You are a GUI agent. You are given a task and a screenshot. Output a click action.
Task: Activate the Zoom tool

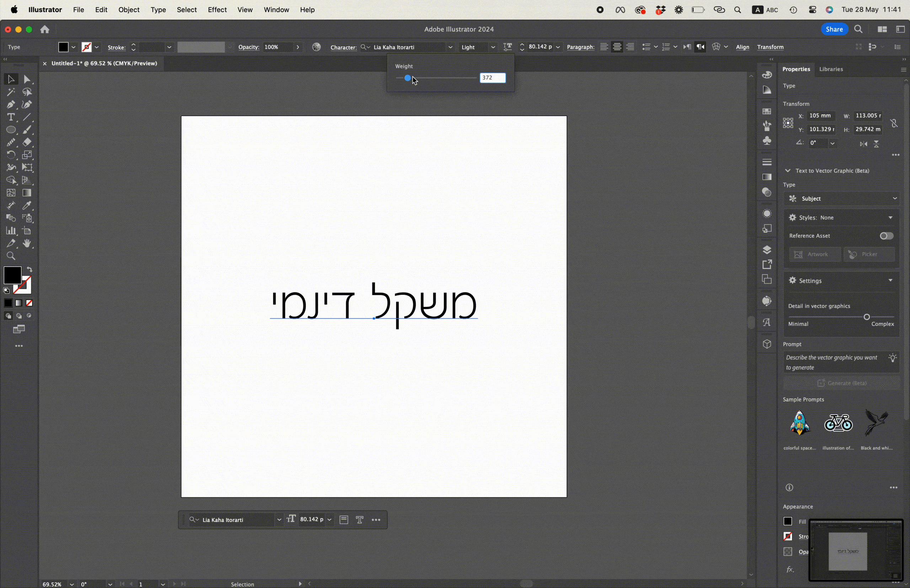coord(11,256)
